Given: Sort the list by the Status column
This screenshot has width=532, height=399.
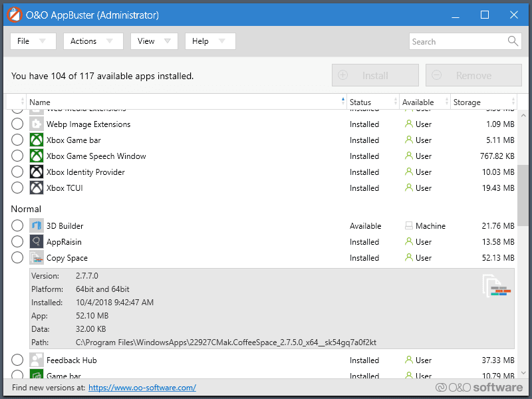Looking at the screenshot, I should [373, 102].
